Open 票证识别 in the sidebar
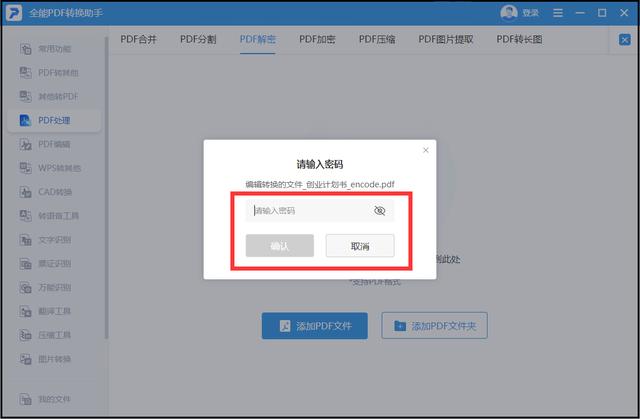The height and width of the screenshot is (419, 640). [54, 264]
